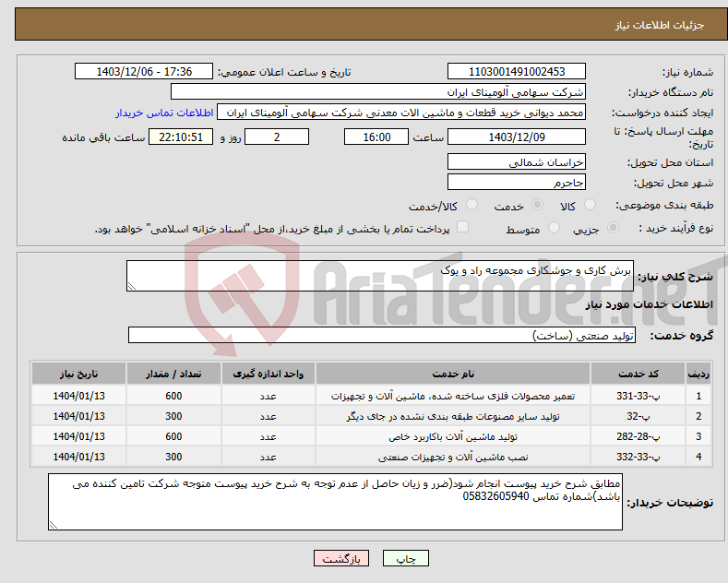728x583 pixels.
Task: Click service name تولید سایر مصنوعات طبقه بندی نشده
Action: click(x=453, y=416)
